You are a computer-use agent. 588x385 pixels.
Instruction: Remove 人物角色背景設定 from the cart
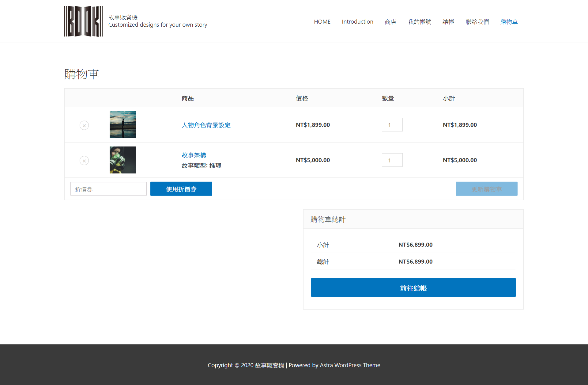coord(84,125)
